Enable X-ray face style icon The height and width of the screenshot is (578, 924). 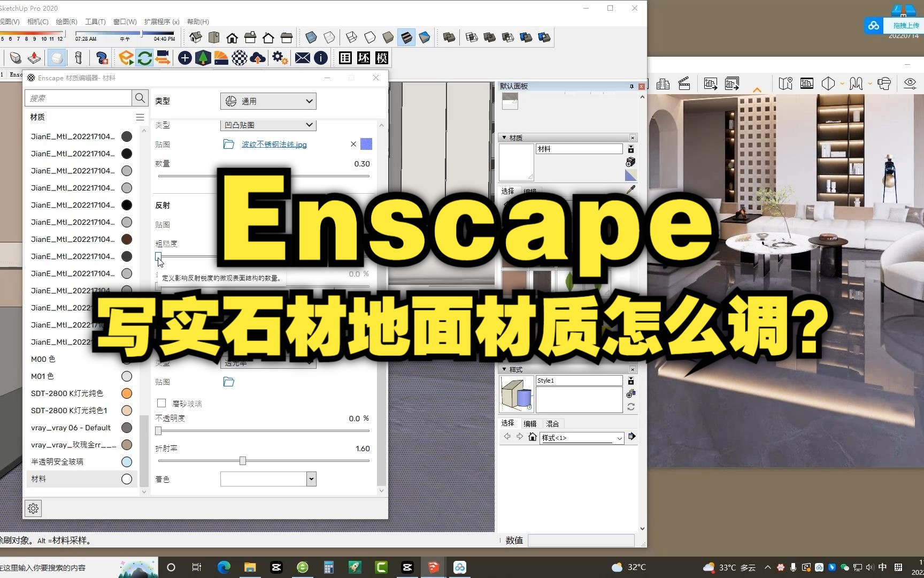[311, 37]
